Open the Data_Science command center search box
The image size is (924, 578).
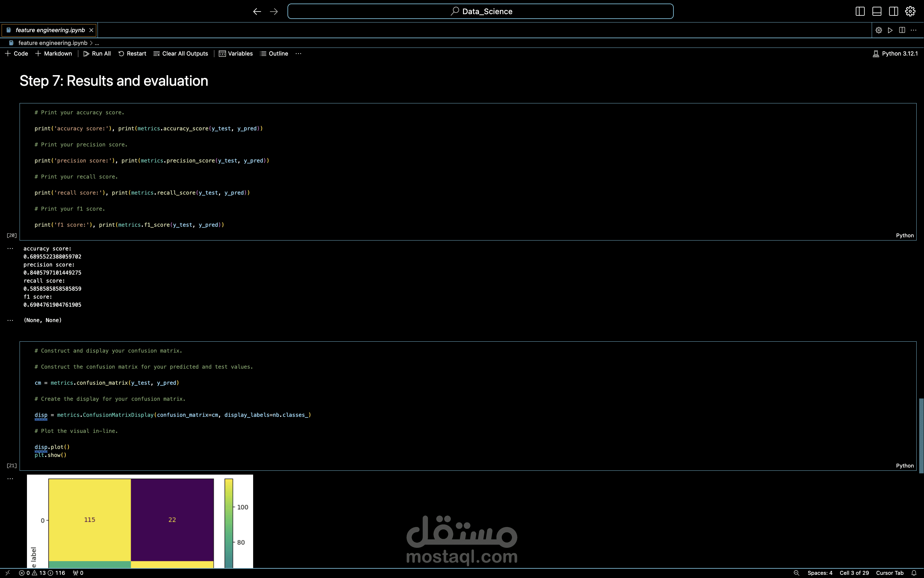(x=480, y=12)
